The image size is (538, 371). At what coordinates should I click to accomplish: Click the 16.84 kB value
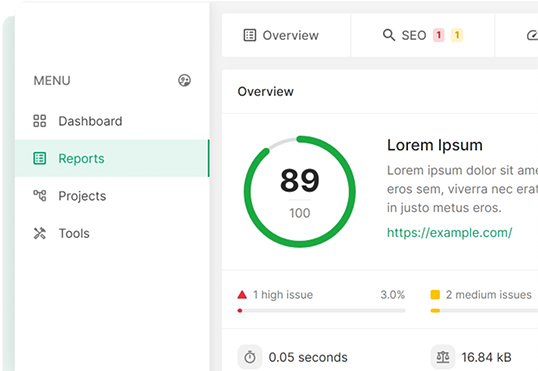pos(486,357)
